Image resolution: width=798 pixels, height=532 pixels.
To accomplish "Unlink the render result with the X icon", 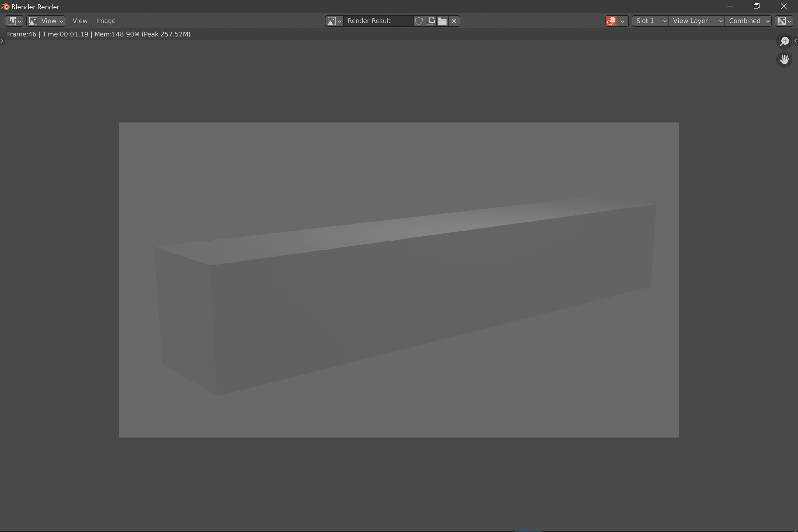I will point(454,21).
